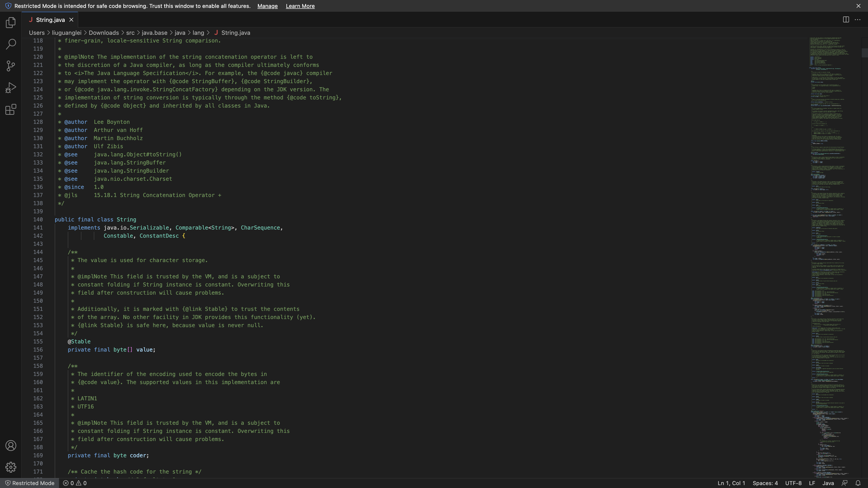
Task: Open the Source Control view
Action: point(11,66)
